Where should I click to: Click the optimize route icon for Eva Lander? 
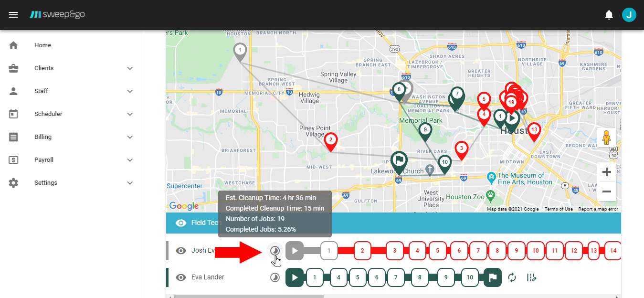[x=531, y=277]
